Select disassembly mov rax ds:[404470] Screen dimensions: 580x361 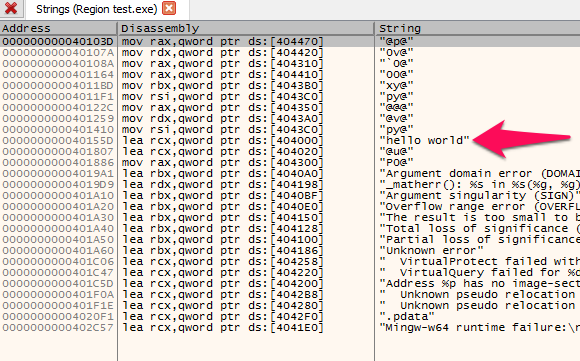tap(223, 41)
